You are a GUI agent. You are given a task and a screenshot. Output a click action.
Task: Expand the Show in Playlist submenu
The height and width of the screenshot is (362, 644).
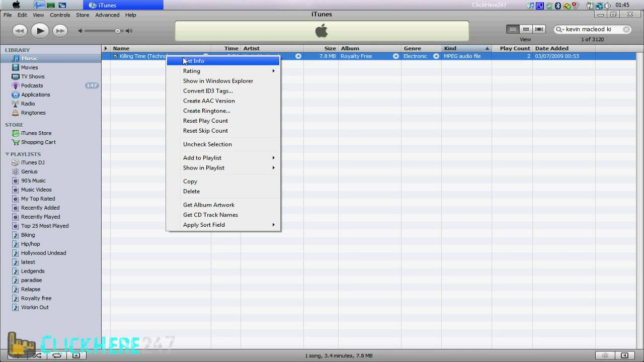click(x=223, y=168)
